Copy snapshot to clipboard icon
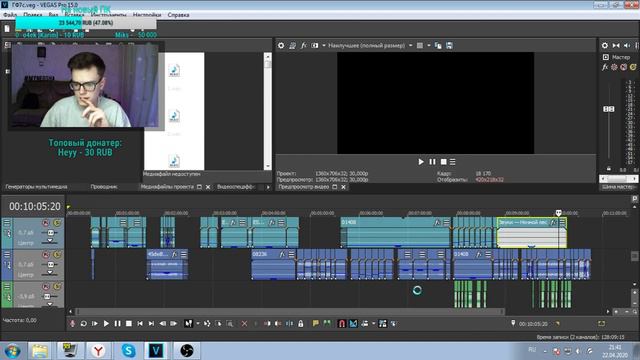640x360 pixels. [438, 46]
